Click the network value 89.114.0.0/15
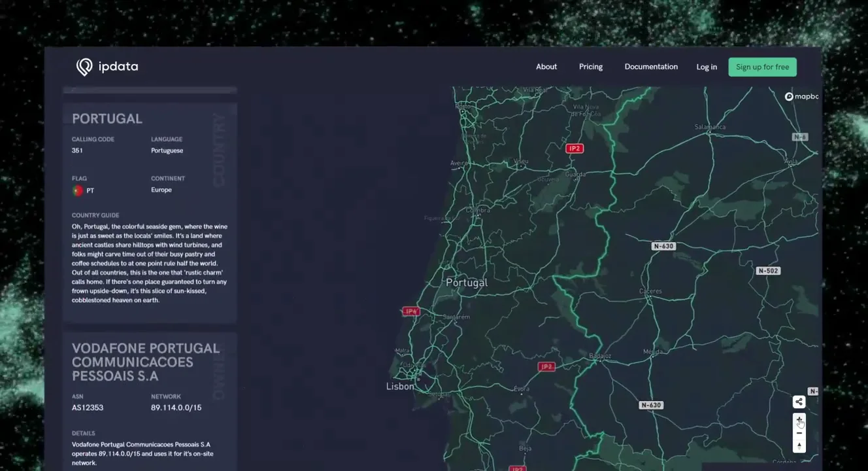 click(176, 408)
